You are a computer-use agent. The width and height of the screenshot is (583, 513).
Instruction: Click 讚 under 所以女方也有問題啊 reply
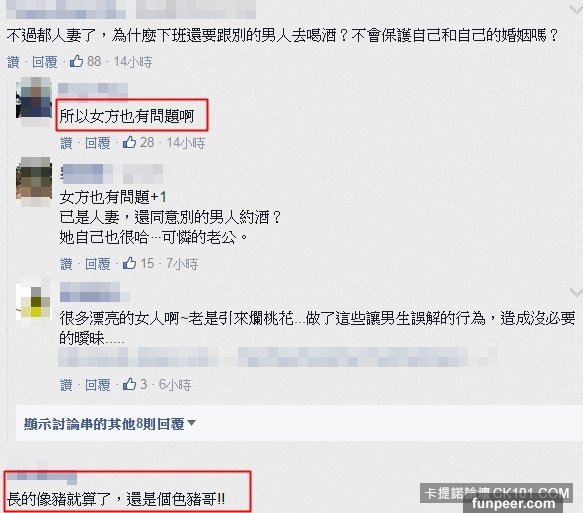66,143
